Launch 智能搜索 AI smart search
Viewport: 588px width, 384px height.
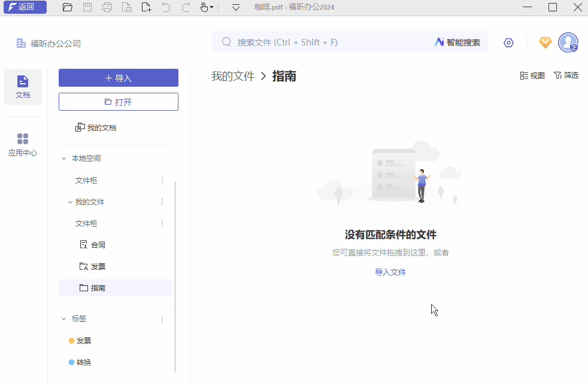457,42
